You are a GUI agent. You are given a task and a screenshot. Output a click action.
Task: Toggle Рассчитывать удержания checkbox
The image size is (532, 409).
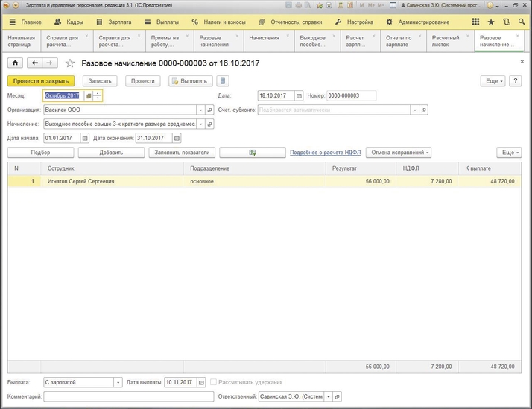[214, 383]
